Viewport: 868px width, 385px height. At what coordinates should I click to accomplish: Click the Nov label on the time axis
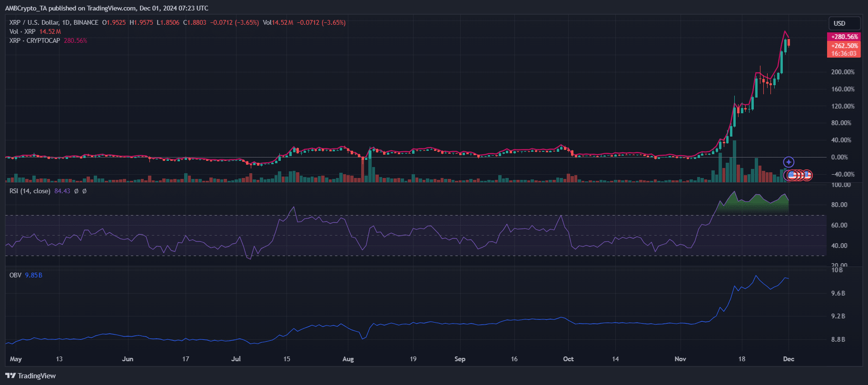pyautogui.click(x=680, y=359)
